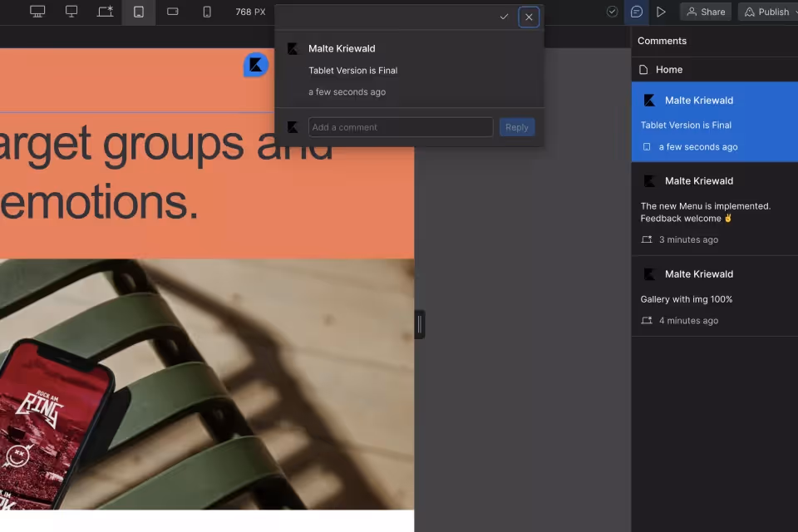
Task: Switch to mobile portrait breakpoint
Action: click(x=207, y=12)
